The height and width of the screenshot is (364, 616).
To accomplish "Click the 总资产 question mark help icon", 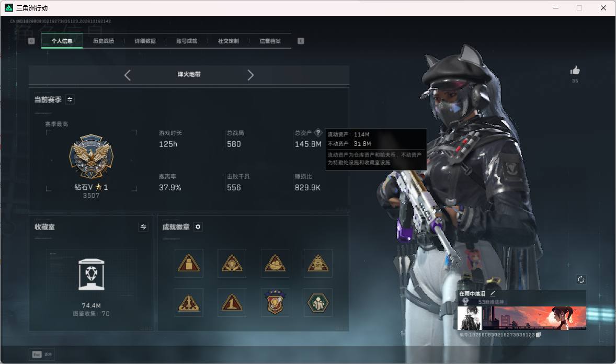I will coord(318,132).
